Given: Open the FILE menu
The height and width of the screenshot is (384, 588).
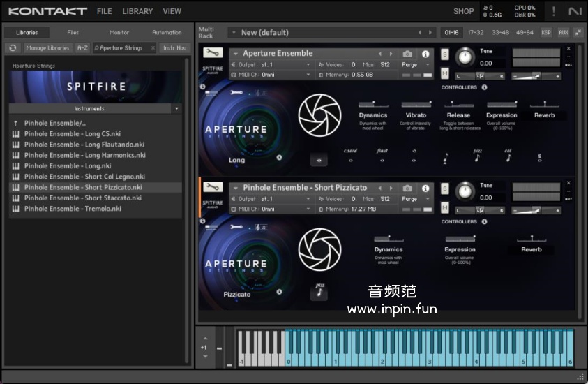Looking at the screenshot, I should point(104,11).
